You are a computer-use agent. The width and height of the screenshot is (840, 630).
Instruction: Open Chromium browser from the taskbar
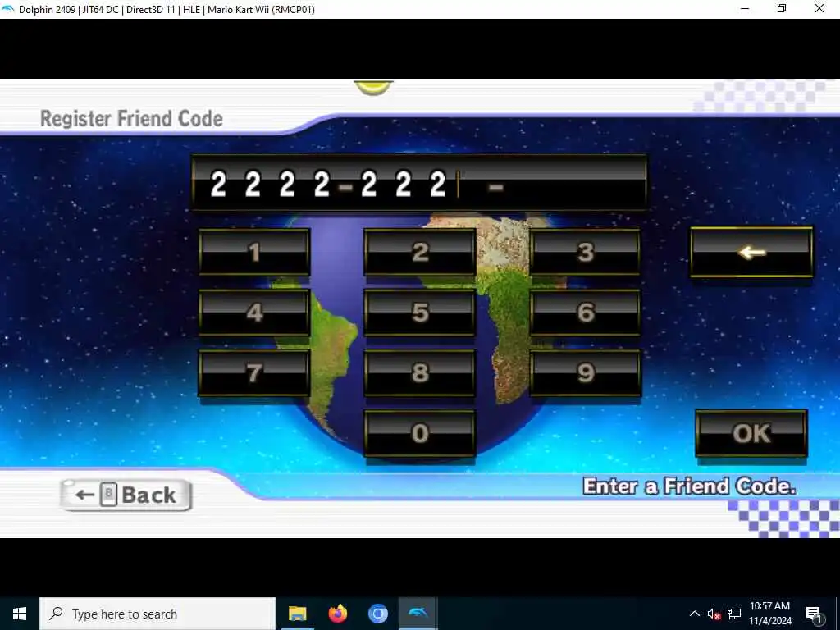coord(377,614)
